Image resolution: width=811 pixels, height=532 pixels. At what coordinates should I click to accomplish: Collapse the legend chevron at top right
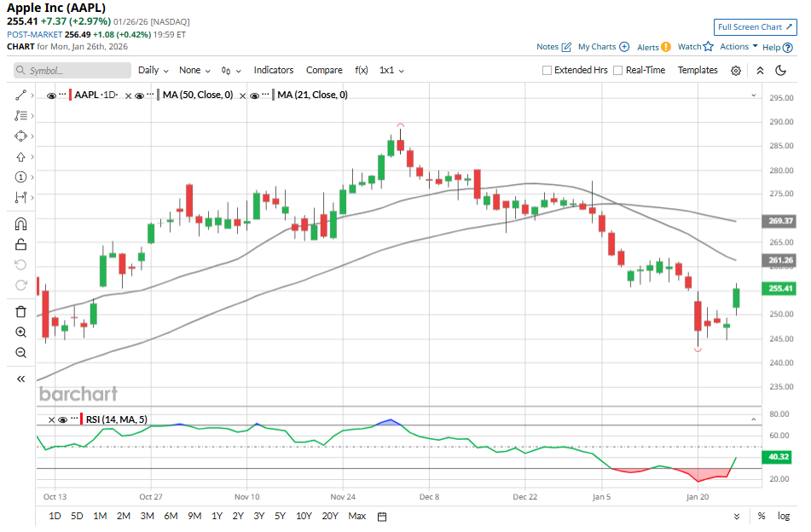click(754, 95)
